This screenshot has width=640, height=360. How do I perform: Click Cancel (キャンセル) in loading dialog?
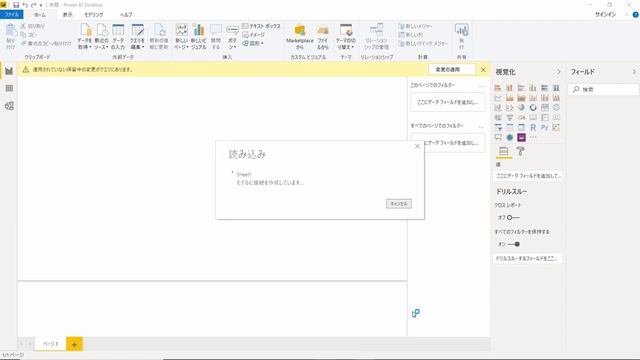point(399,204)
